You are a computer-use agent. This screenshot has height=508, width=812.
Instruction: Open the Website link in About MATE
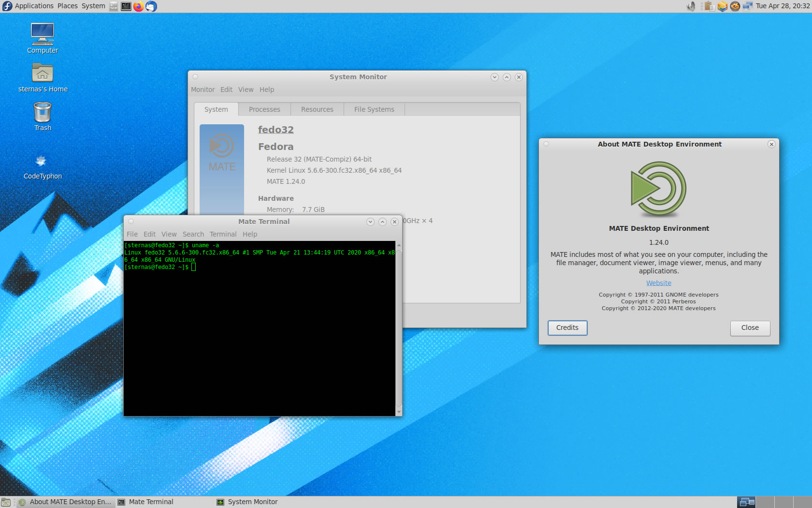point(659,283)
